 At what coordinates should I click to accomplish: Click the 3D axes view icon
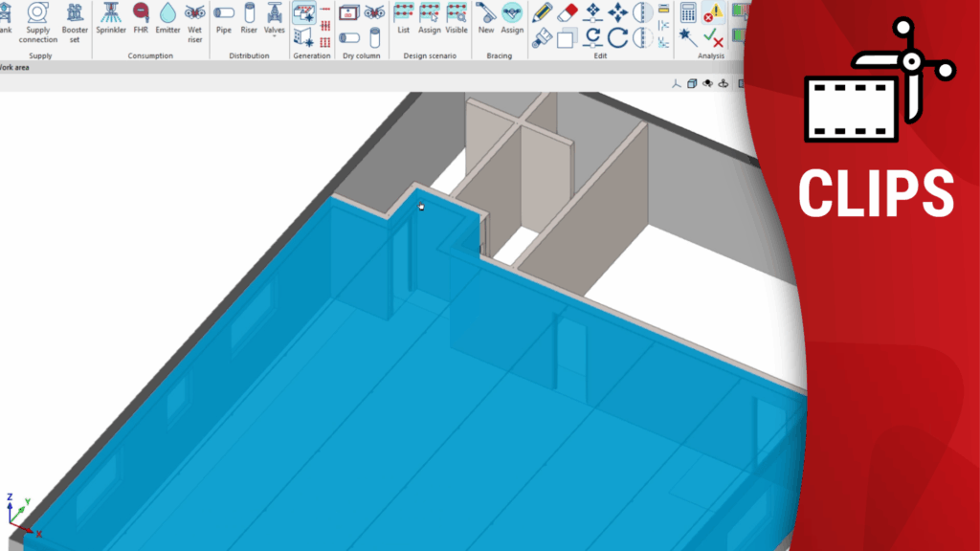(x=677, y=84)
